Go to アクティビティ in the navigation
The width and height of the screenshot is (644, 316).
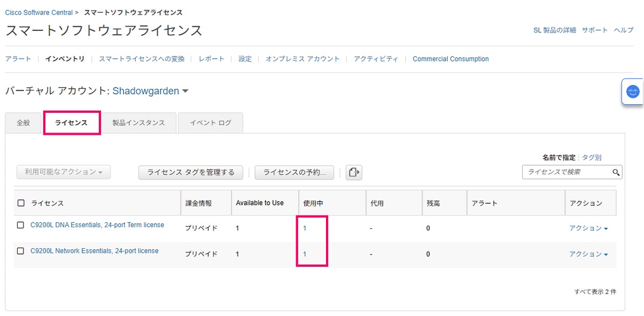pos(376,59)
